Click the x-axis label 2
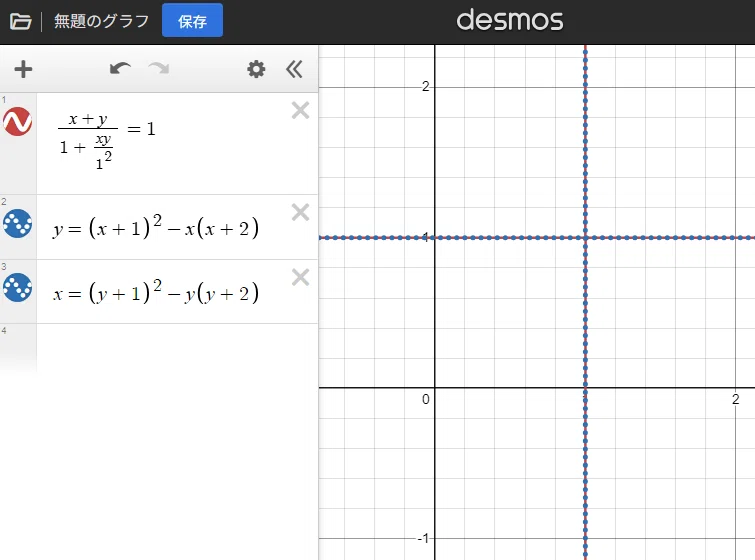 coord(735,399)
